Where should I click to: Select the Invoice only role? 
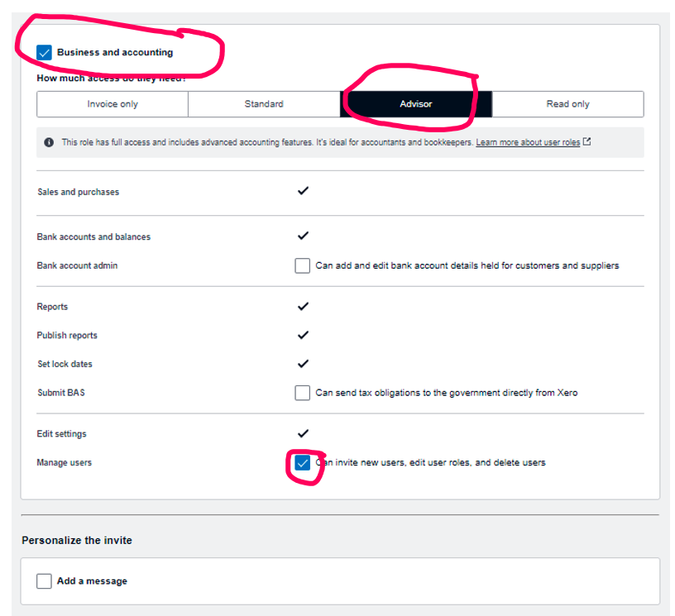pos(112,104)
